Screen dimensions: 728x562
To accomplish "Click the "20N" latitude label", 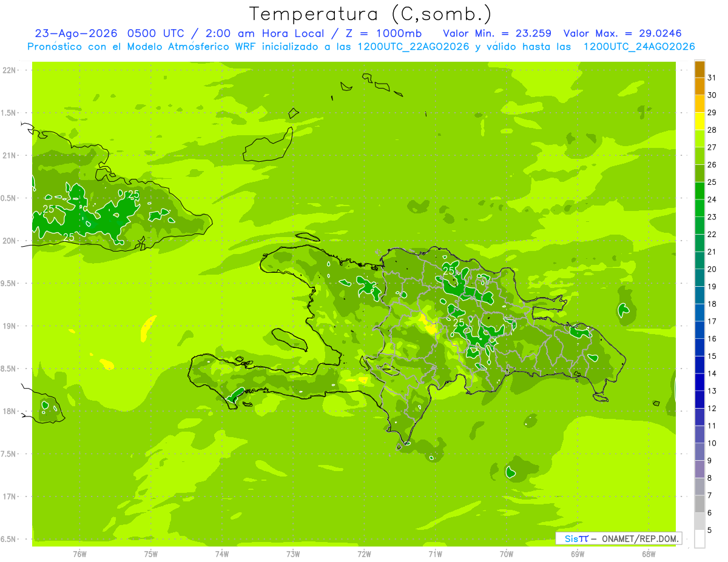I will pos(10,241).
